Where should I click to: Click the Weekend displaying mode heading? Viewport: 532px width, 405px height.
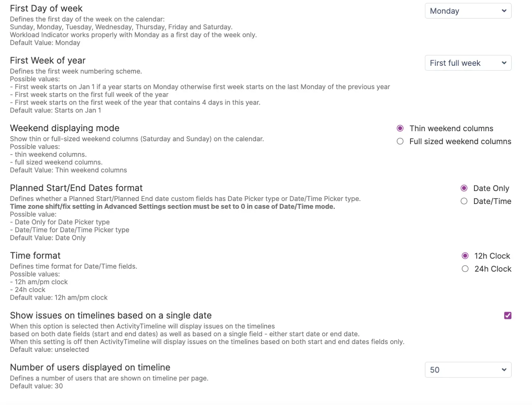click(x=65, y=128)
